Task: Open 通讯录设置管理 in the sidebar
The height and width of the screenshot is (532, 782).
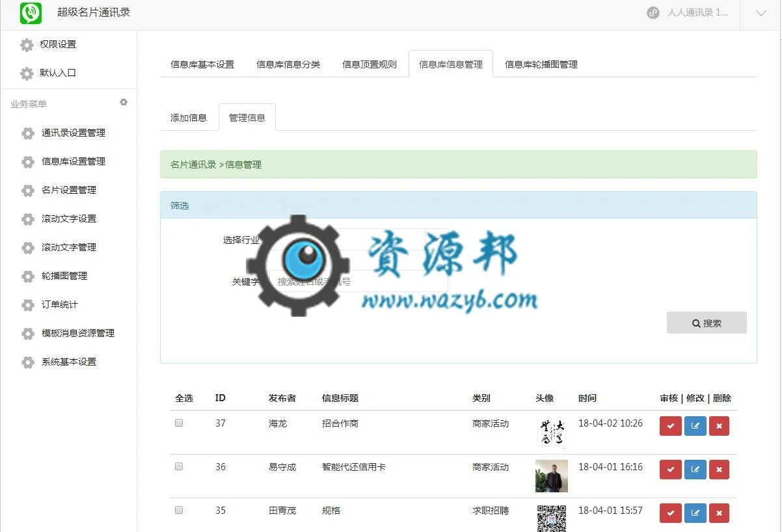Action: point(74,133)
